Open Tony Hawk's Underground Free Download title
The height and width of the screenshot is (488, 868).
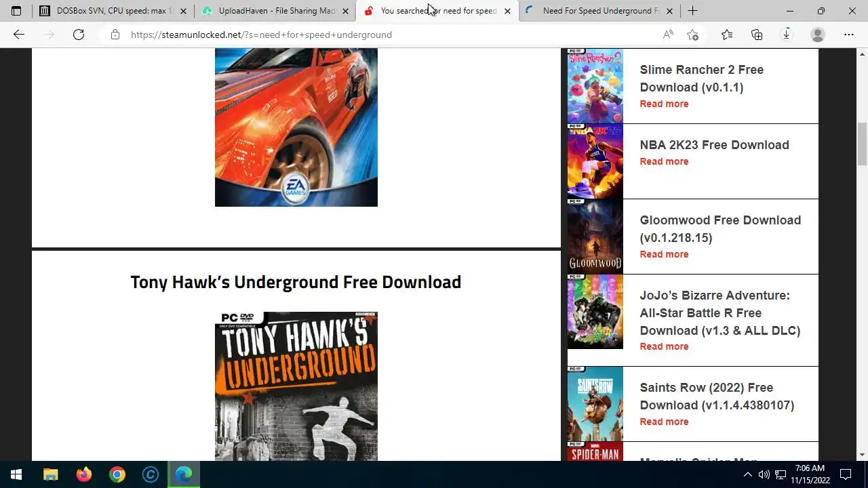click(x=296, y=282)
